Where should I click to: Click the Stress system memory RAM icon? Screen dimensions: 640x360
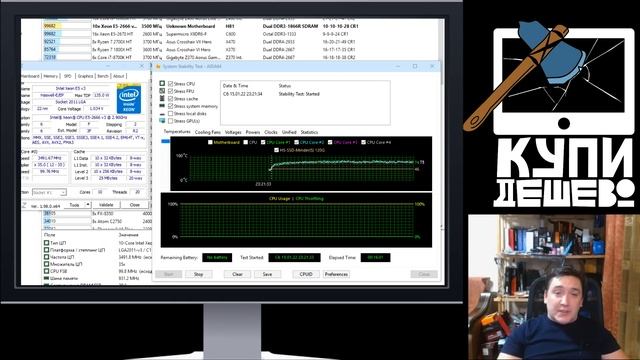(162, 106)
